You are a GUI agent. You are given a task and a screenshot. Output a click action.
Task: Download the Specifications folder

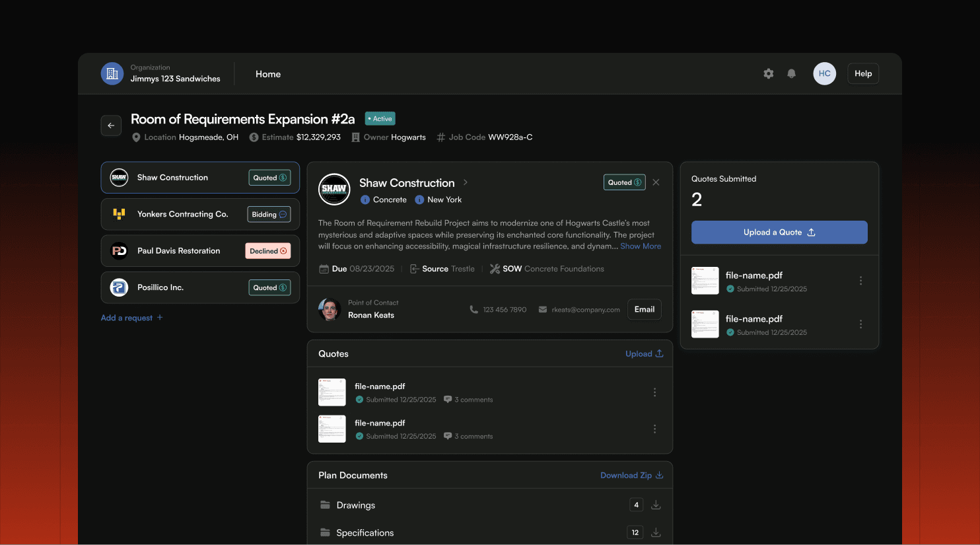coord(656,532)
